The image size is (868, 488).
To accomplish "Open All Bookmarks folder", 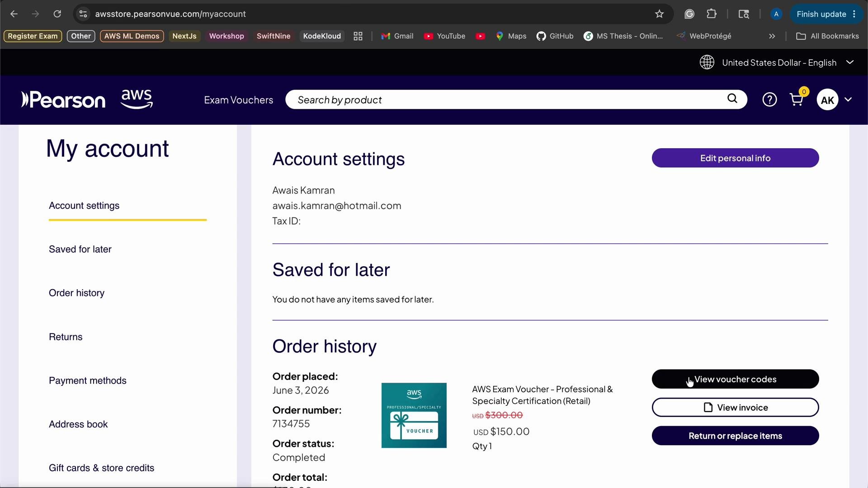I will click(x=827, y=36).
